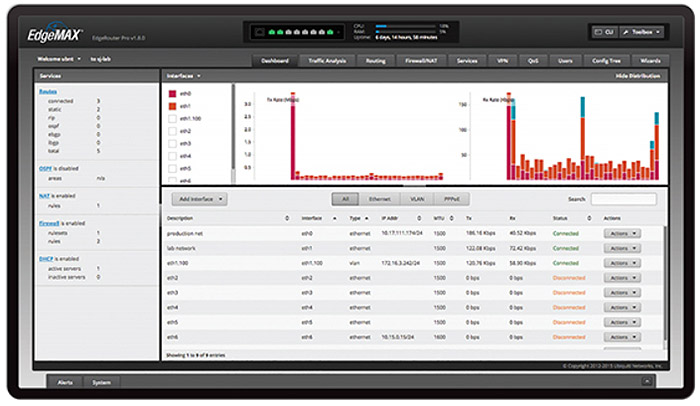Viewport: 700px width, 406px height.
Task: Switch to the Dashboard tab
Action: (x=275, y=61)
